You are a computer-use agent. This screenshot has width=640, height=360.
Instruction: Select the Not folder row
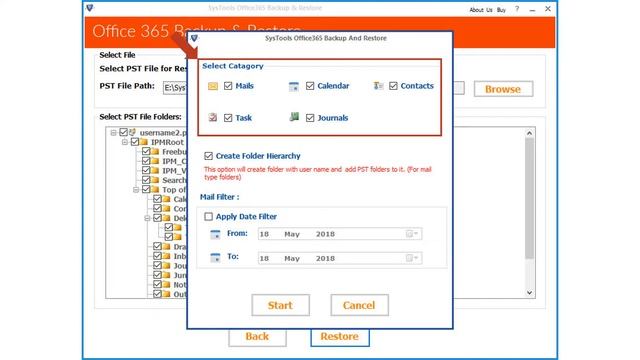[x=170, y=284]
